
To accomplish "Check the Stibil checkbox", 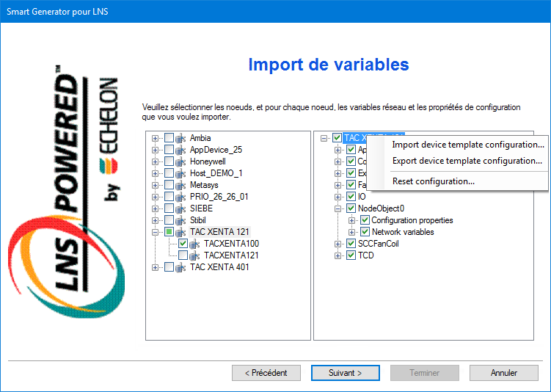I will tap(169, 220).
